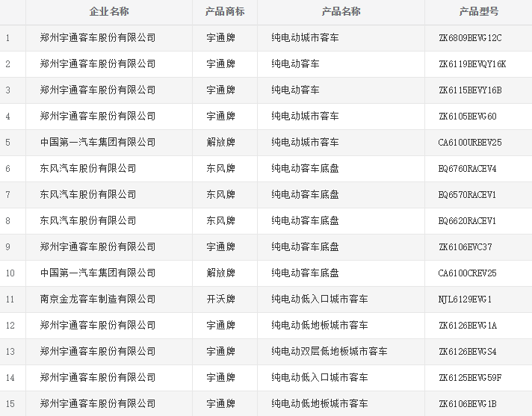Click 解放牌 trademark in row 10
Screen dimensions: 532x416
[x=221, y=273]
